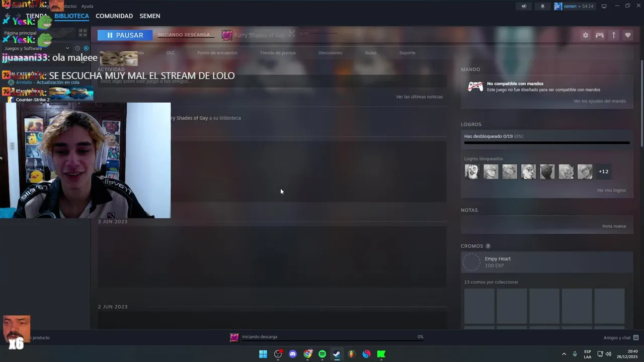Click the ESP LAA language indicator

pos(588,354)
